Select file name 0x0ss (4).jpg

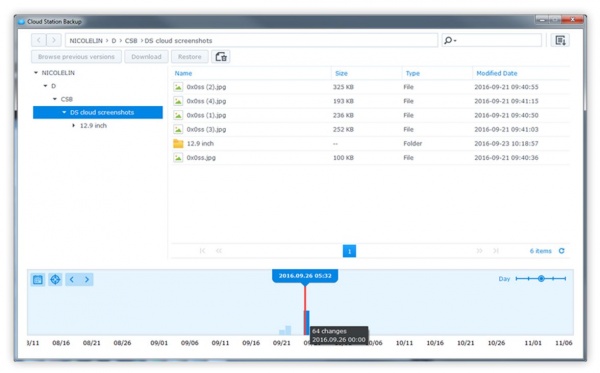[x=206, y=101]
